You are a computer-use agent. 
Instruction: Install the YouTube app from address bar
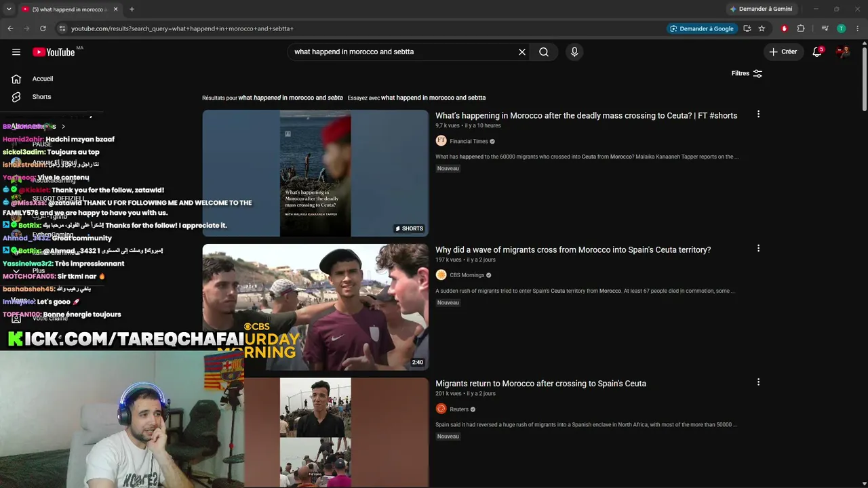pyautogui.click(x=747, y=28)
